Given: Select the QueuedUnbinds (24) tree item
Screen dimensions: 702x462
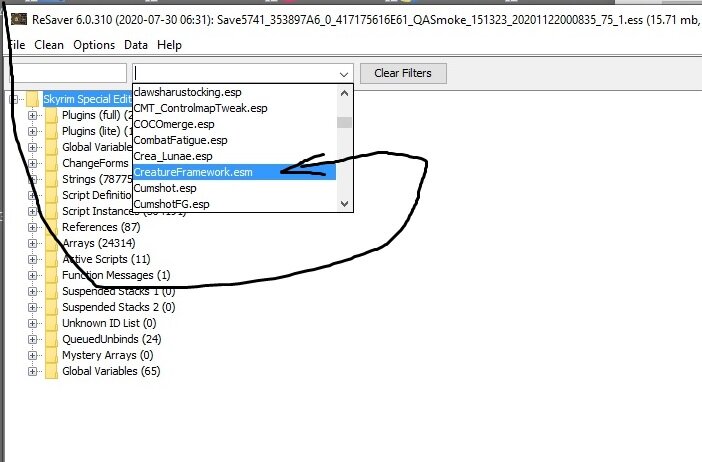Looking at the screenshot, I should (x=111, y=339).
